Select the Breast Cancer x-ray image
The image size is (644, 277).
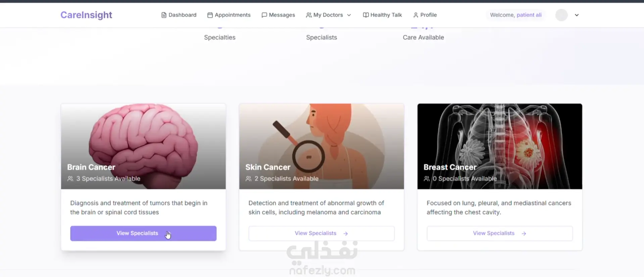pyautogui.click(x=500, y=146)
